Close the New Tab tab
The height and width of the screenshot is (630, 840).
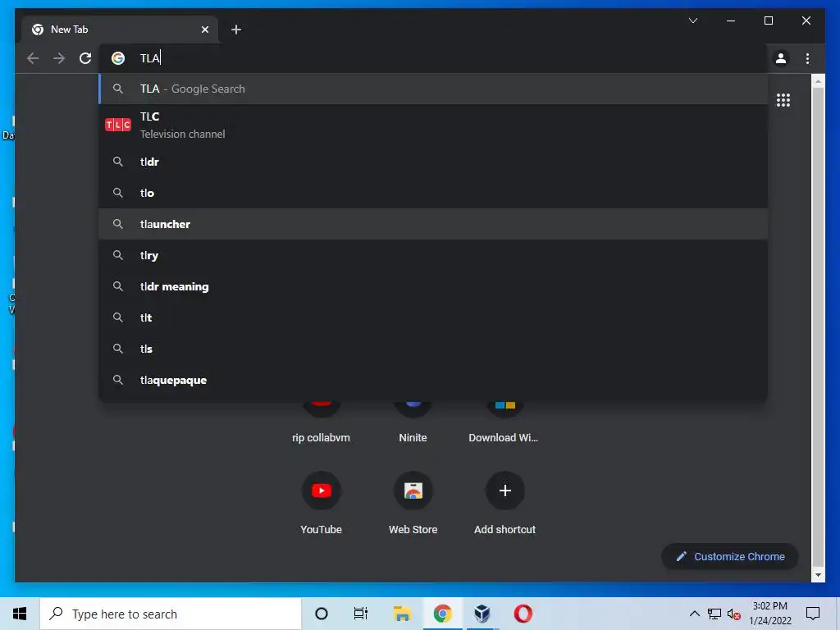[204, 30]
